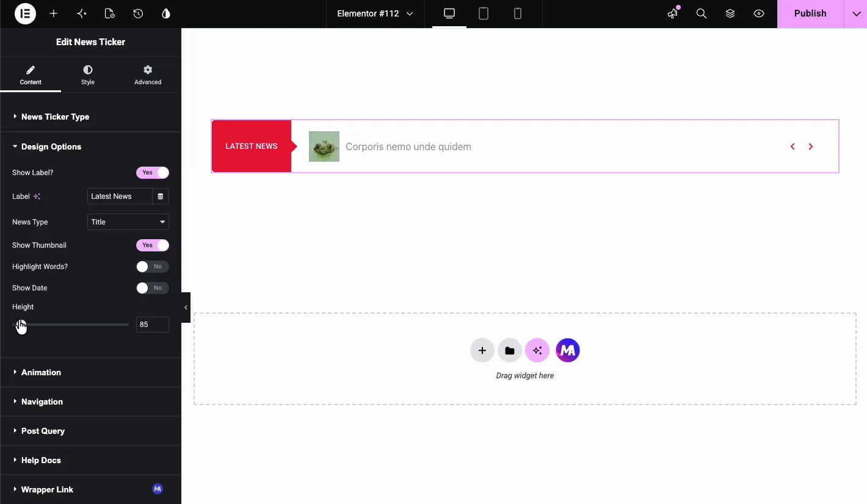
Task: Click the news title Corporis nemo unde quidem
Action: (408, 146)
